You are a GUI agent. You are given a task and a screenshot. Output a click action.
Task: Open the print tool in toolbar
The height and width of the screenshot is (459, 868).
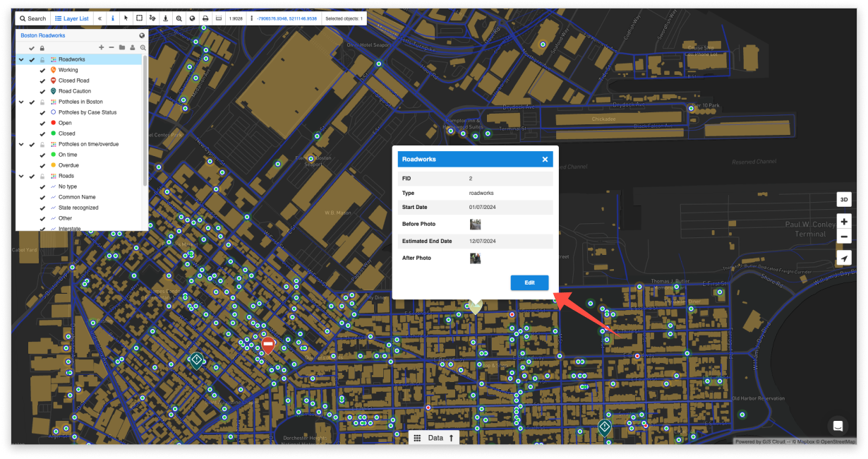point(205,18)
